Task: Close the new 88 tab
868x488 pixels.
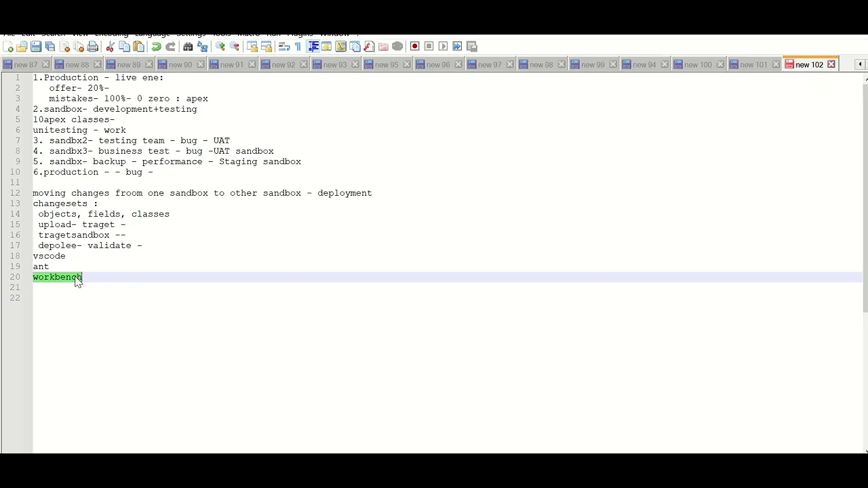Action: pyautogui.click(x=97, y=64)
